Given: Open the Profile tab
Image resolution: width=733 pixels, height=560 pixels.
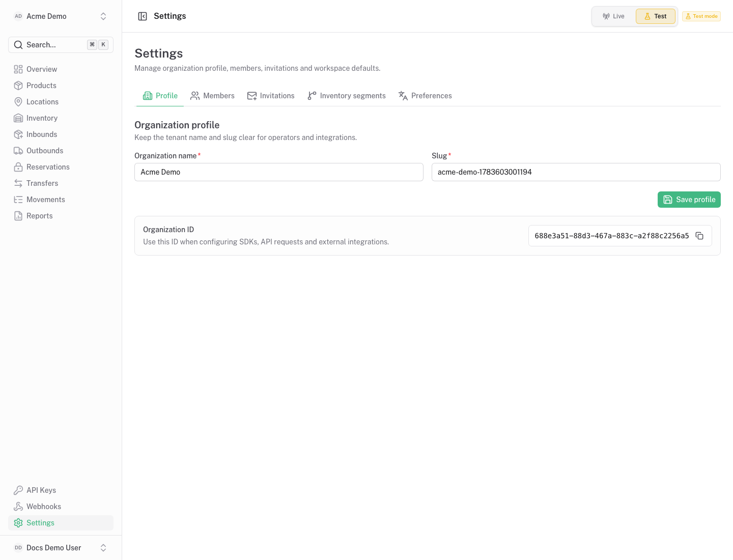Looking at the screenshot, I should 160,96.
